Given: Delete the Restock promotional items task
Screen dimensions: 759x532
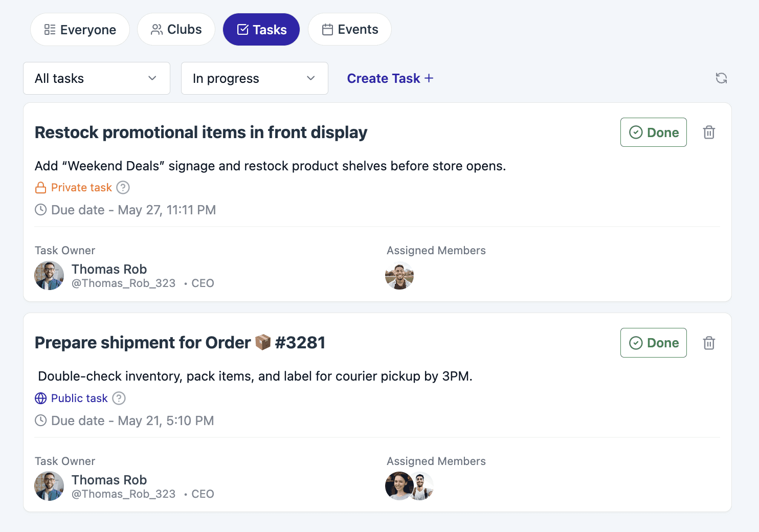Looking at the screenshot, I should click(x=709, y=132).
